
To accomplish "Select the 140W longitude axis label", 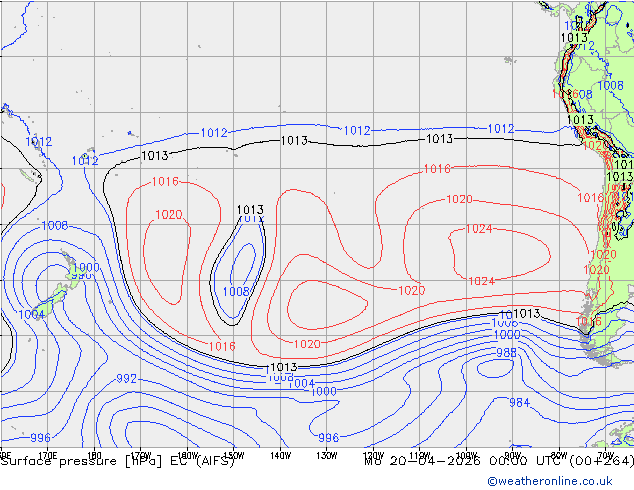I will [x=280, y=456].
